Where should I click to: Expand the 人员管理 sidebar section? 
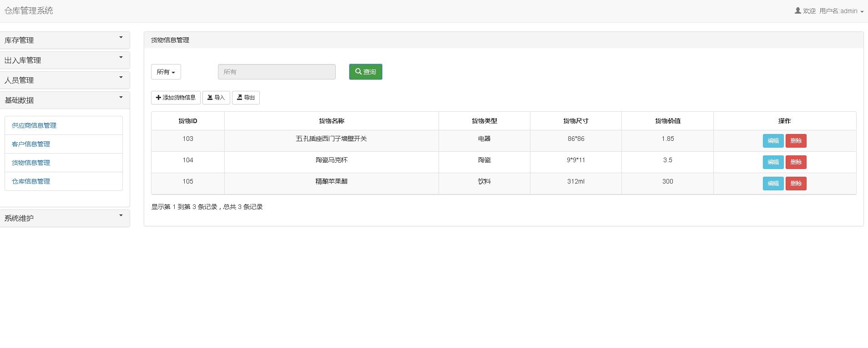[x=64, y=80]
